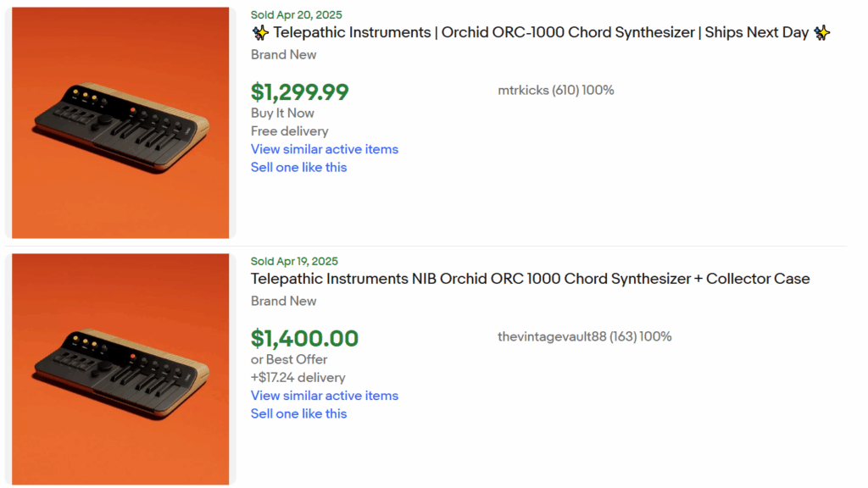Open seller mtrkicks profile

[522, 90]
